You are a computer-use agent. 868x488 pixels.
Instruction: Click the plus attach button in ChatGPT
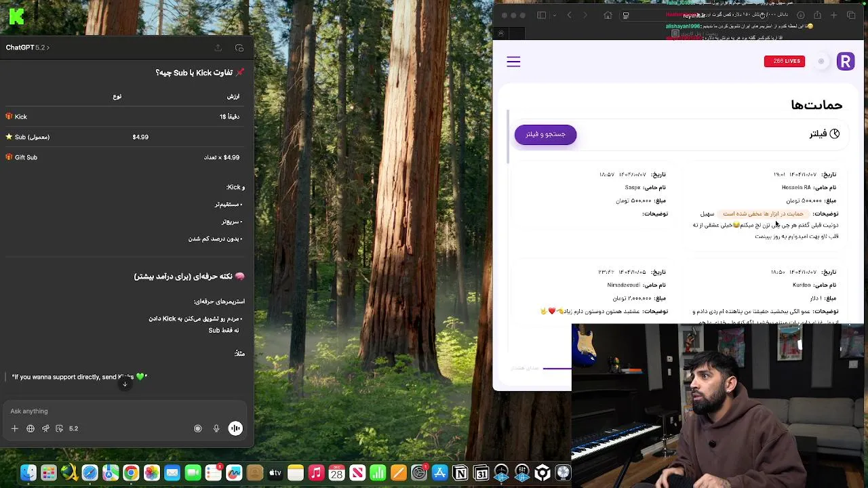(15, 428)
